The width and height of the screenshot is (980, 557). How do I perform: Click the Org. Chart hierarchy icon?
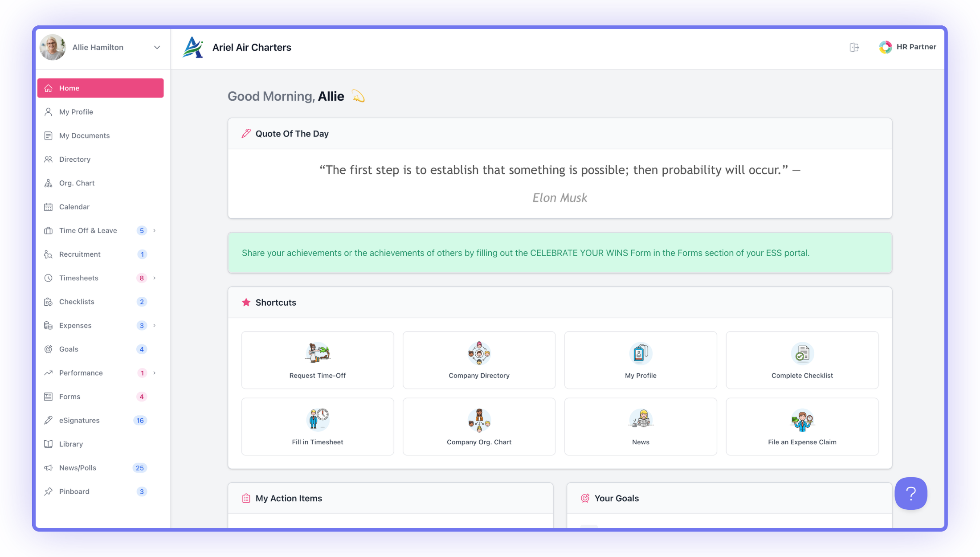[48, 183]
